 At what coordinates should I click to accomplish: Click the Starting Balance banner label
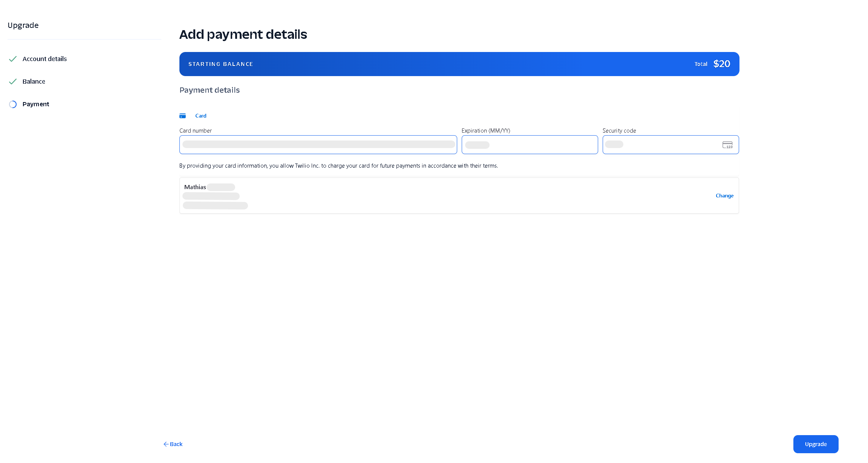pyautogui.click(x=220, y=64)
